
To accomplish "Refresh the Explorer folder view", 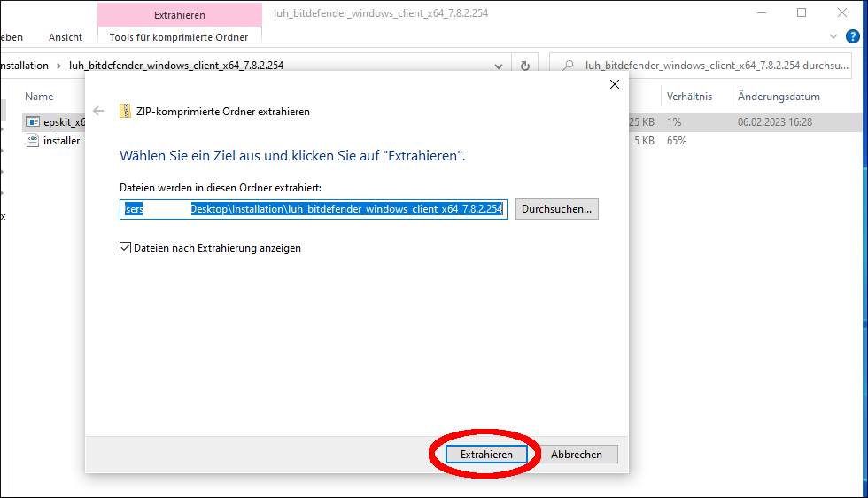I will click(x=524, y=66).
